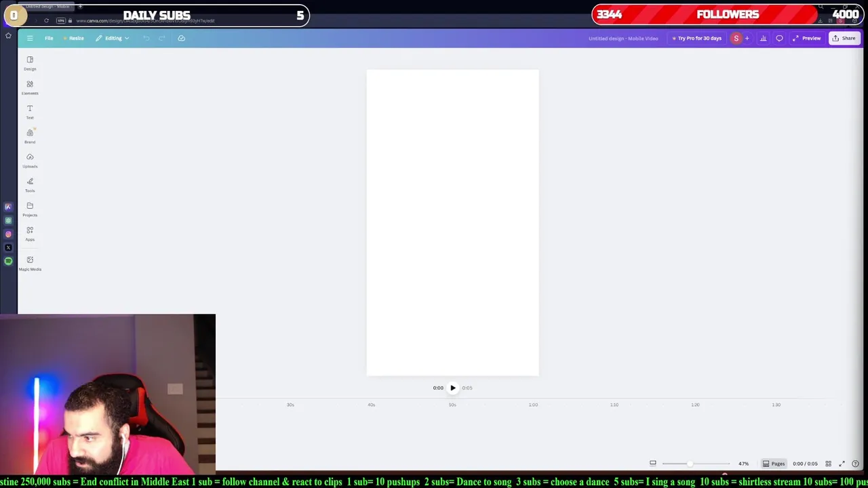
Task: Open the Uploads panel
Action: (x=30, y=161)
